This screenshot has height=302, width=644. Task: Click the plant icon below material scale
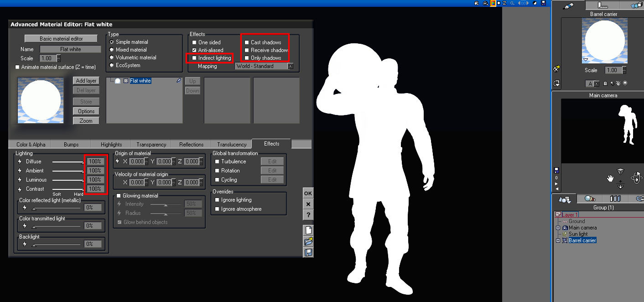pyautogui.click(x=618, y=83)
